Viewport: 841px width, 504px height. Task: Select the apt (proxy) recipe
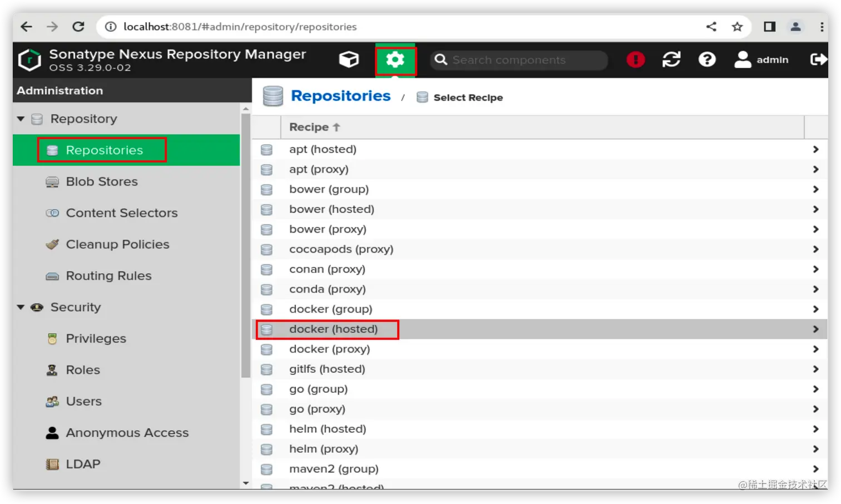(x=540, y=169)
